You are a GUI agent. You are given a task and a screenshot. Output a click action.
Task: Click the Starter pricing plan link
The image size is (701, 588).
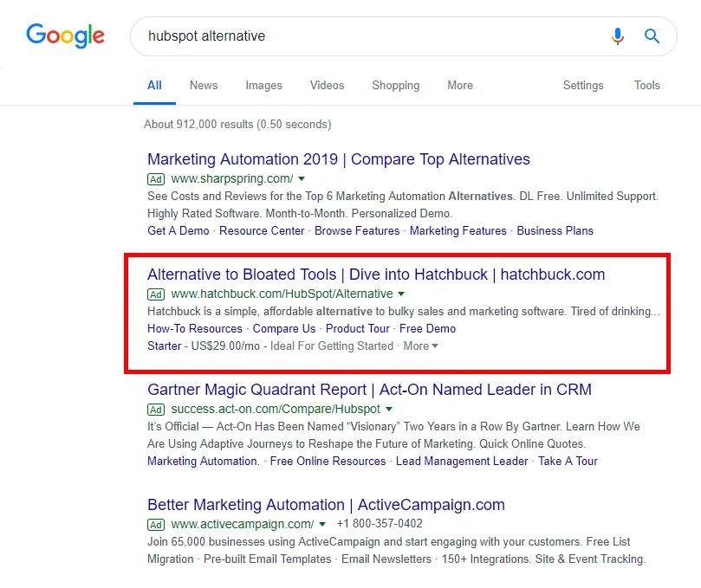click(164, 346)
